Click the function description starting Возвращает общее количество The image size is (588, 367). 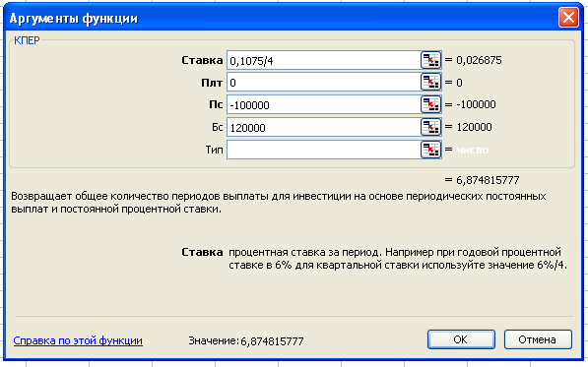tap(279, 203)
